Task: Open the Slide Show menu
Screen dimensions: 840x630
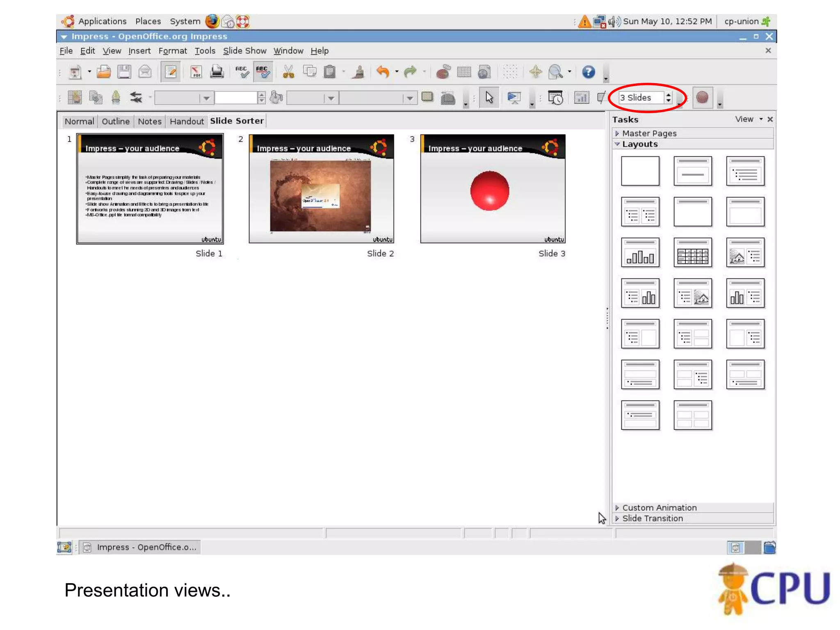Action: click(244, 51)
